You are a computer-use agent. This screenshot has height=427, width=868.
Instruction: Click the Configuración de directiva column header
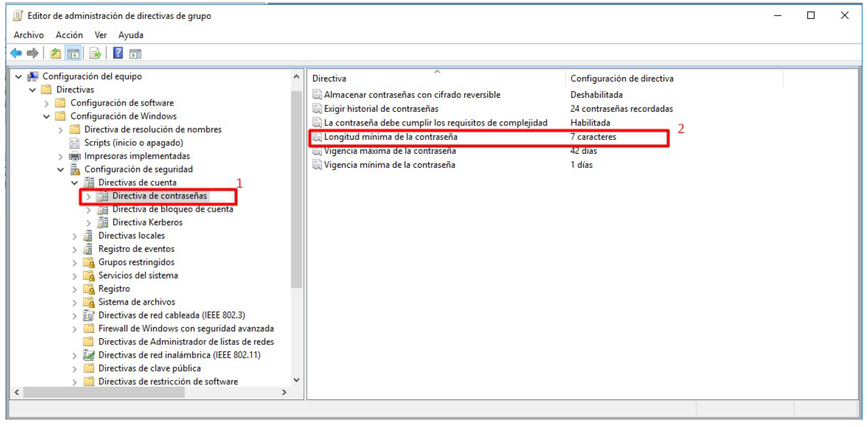pos(622,78)
